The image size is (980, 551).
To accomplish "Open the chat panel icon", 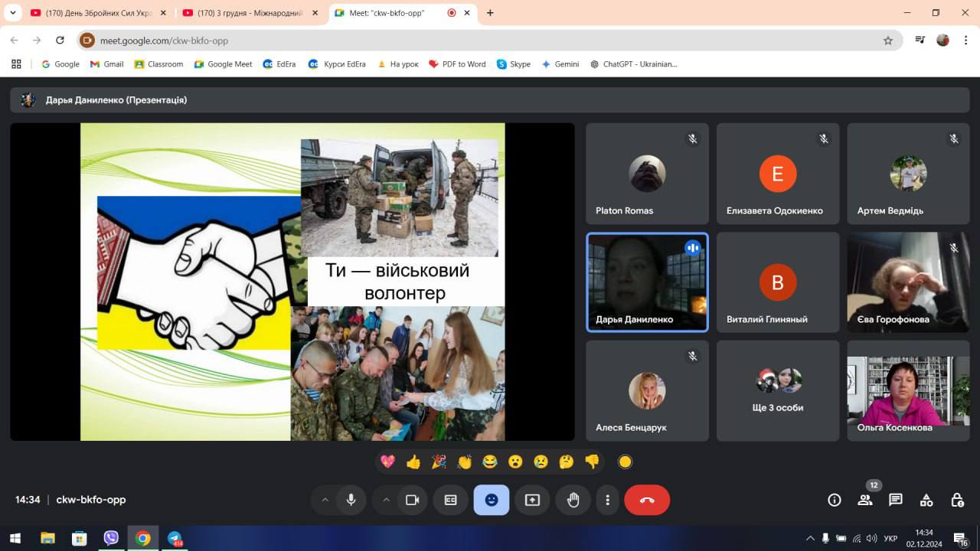I will (x=895, y=500).
